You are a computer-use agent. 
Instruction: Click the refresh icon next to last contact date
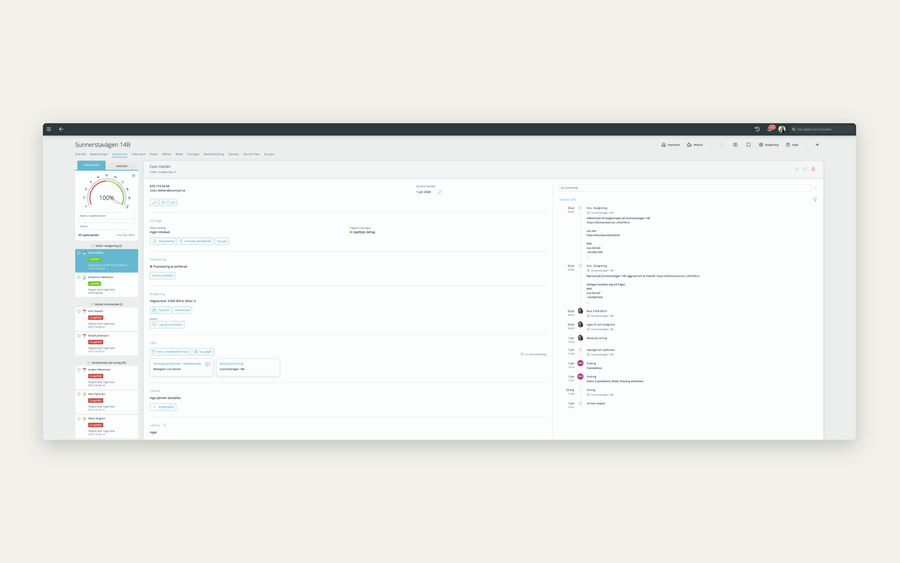click(440, 192)
